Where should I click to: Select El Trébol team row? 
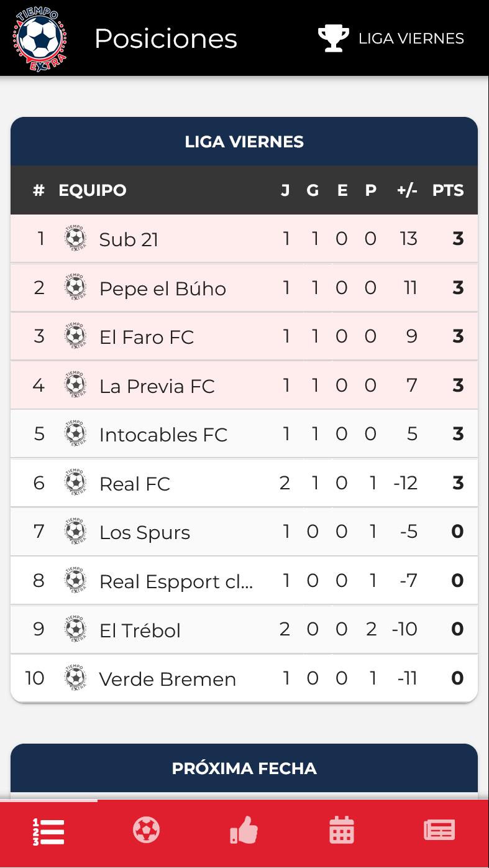click(244, 629)
